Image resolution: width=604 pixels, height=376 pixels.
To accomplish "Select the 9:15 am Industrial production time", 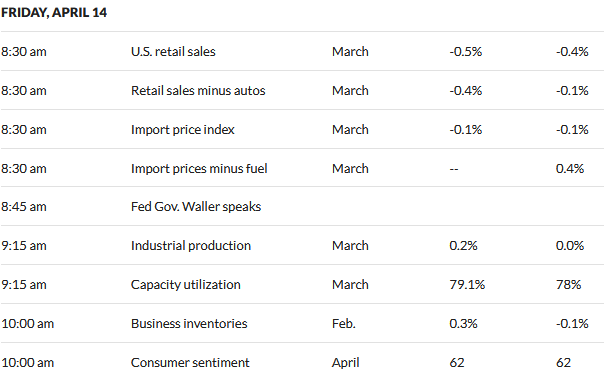I will click(x=23, y=246).
